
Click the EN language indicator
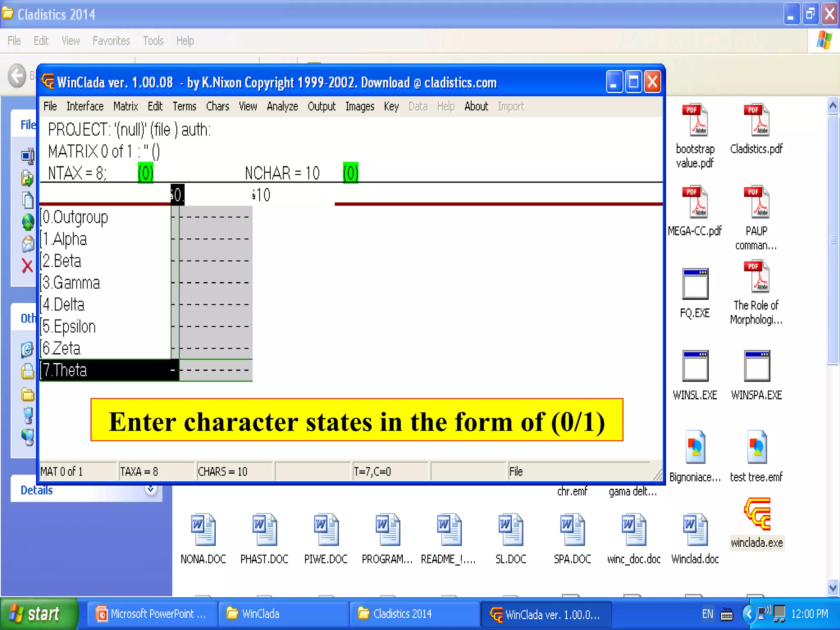coord(708,614)
